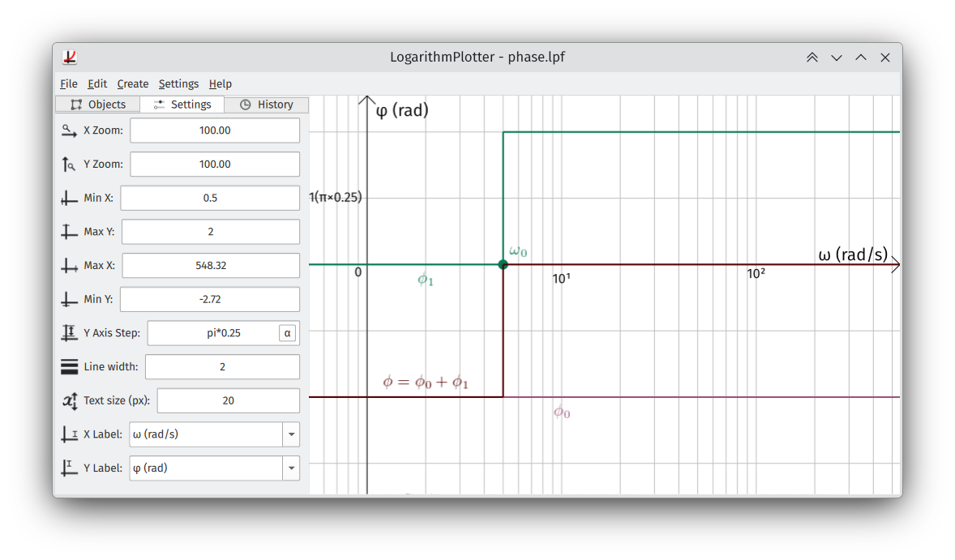Screen dimensions: 955x560
Task: Click the Line width icon
Action: click(69, 366)
